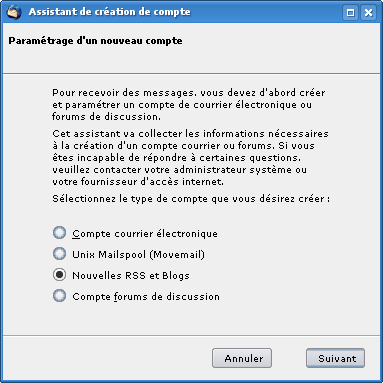Click the "Unix Mailspool (Movemail)" label text
Viewport: 383px width, 383px height.
pyautogui.click(x=138, y=254)
